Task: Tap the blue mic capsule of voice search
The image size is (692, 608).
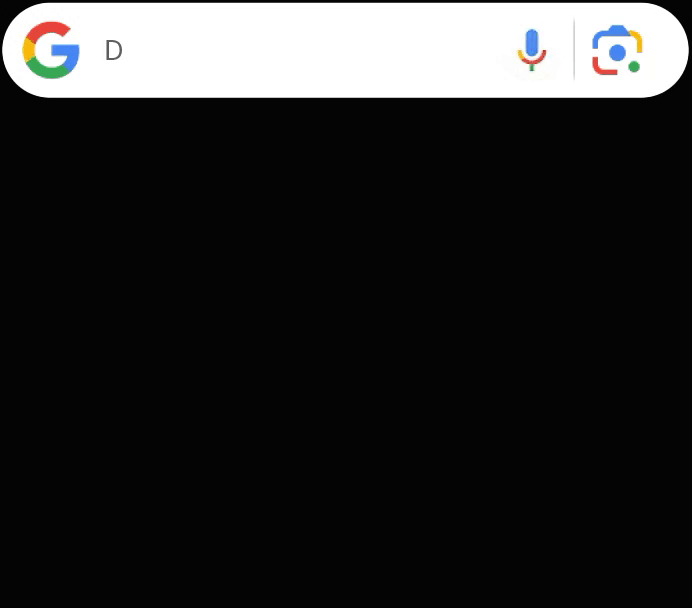Action: (532, 43)
